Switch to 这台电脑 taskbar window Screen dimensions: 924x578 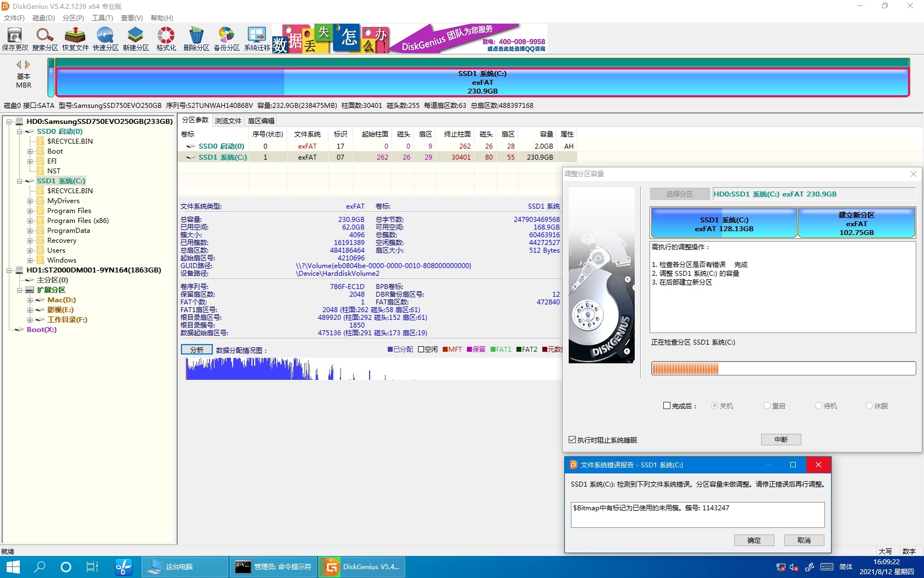tap(185, 566)
